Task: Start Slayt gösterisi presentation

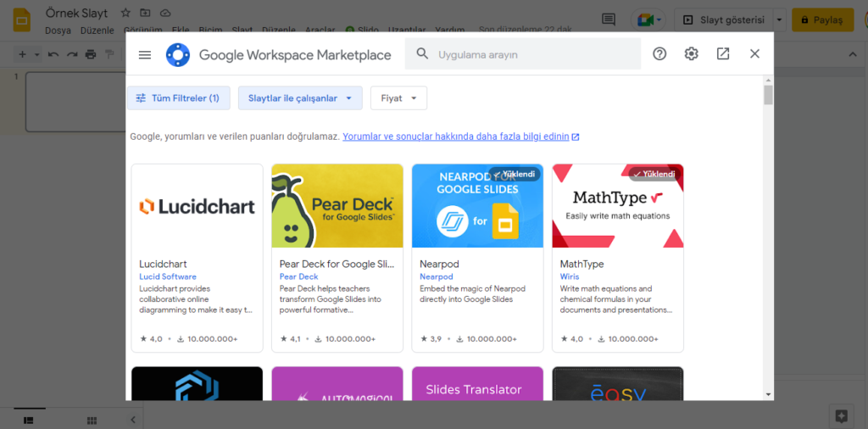Action: pos(724,20)
